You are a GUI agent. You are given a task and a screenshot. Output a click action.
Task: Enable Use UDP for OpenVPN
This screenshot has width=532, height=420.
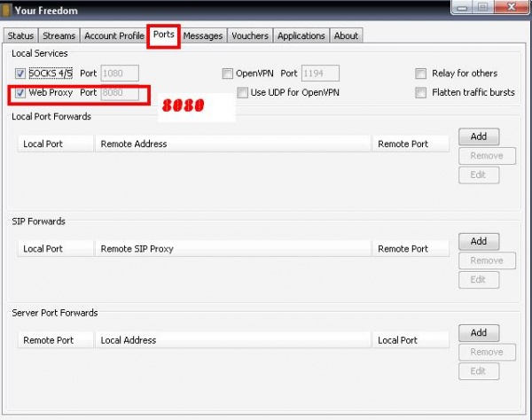click(242, 92)
